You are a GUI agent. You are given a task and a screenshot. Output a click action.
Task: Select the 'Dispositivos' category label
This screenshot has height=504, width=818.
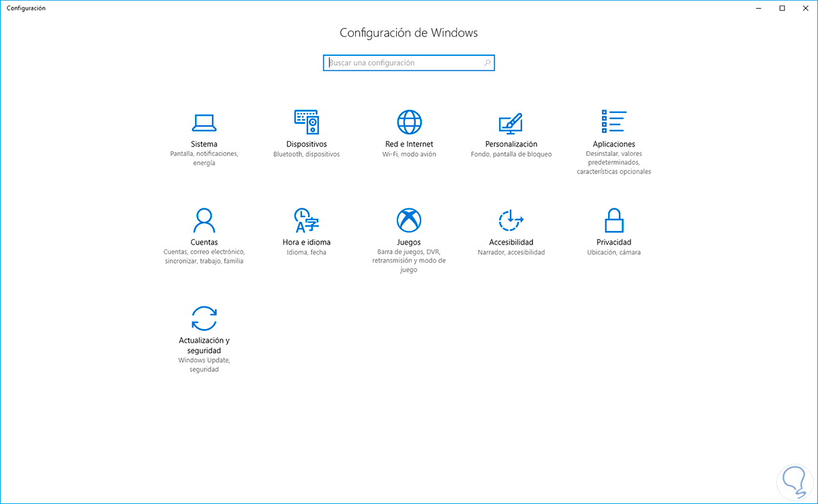click(x=307, y=144)
